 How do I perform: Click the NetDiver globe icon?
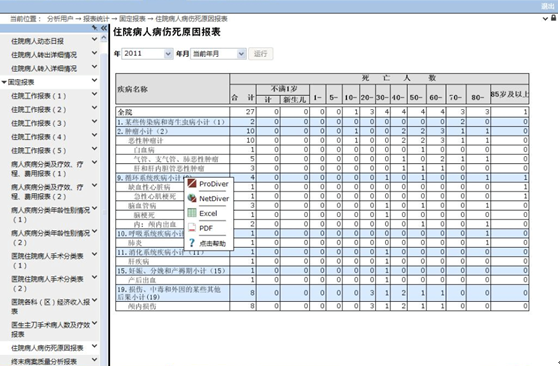pos(192,198)
